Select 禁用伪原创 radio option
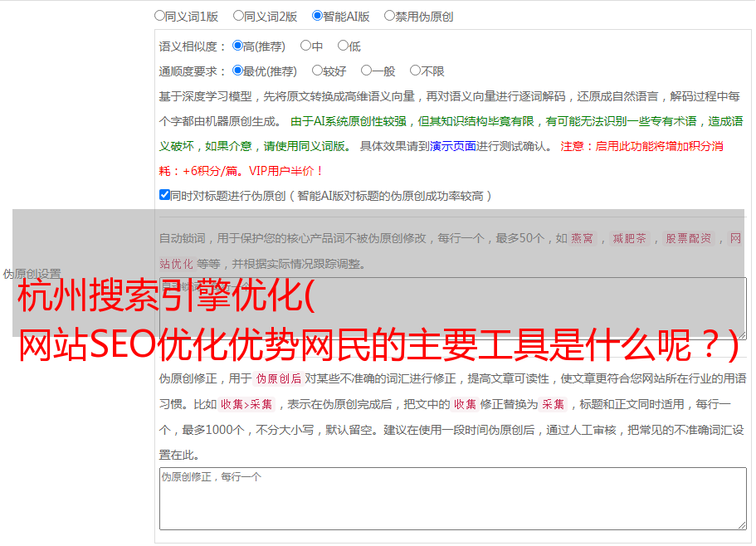Image resolution: width=756 pixels, height=546 pixels. [389, 16]
